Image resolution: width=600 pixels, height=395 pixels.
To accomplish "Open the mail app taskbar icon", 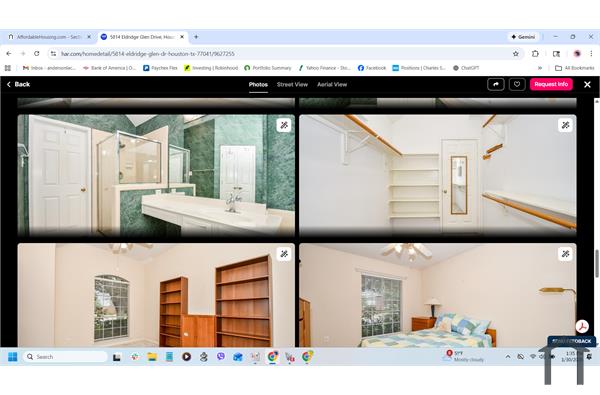I will coord(238,357).
